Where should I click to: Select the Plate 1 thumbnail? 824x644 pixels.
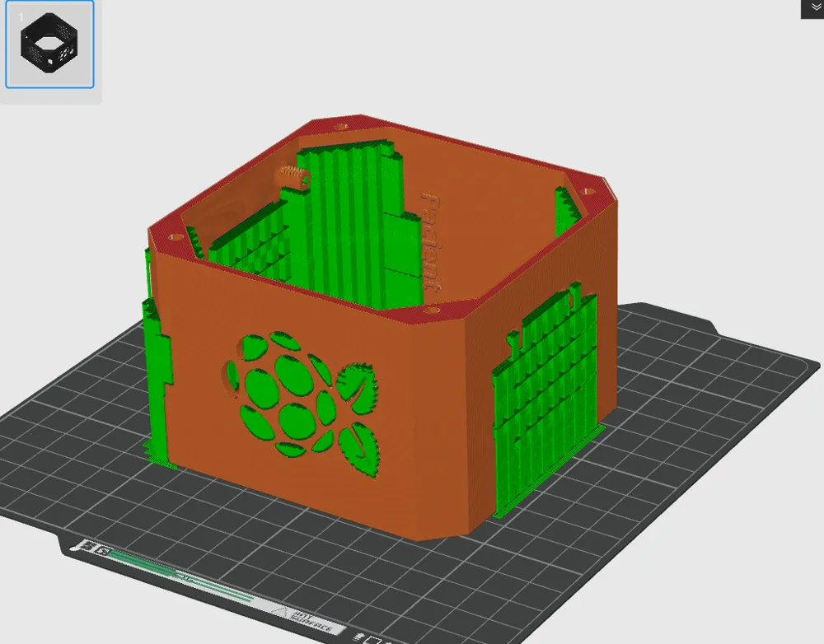click(50, 44)
